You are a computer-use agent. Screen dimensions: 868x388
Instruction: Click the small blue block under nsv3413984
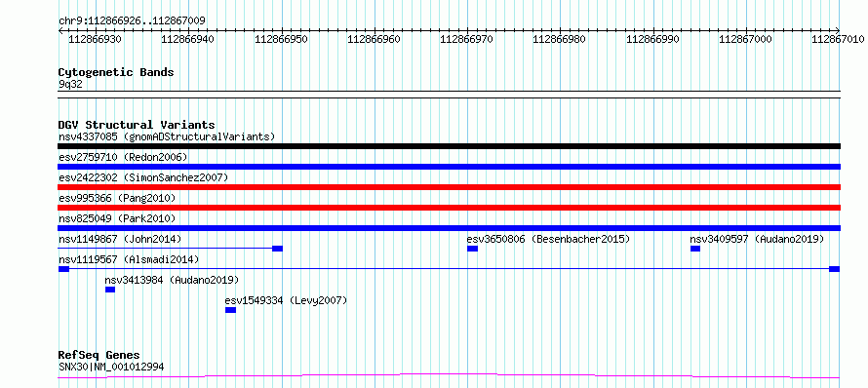(x=110, y=290)
